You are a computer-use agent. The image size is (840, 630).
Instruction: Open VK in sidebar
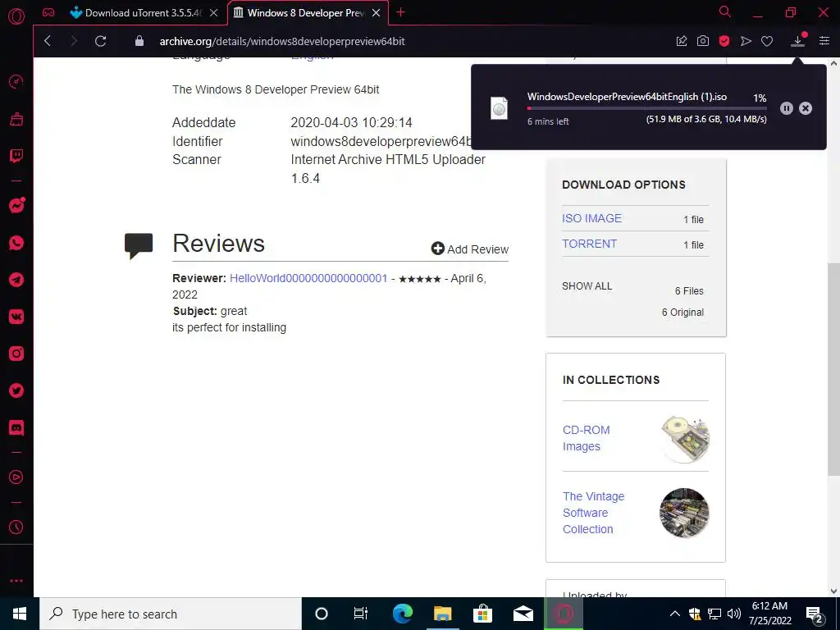coord(16,317)
